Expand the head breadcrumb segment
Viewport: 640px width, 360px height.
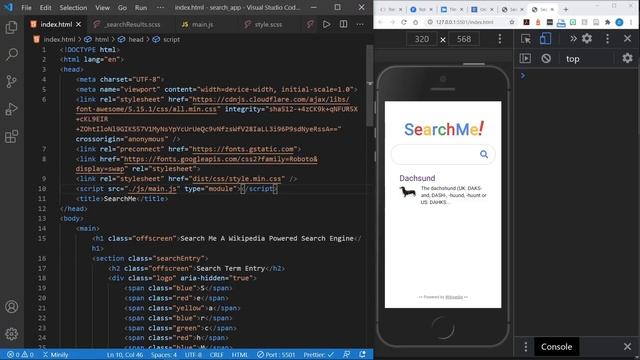click(136, 40)
